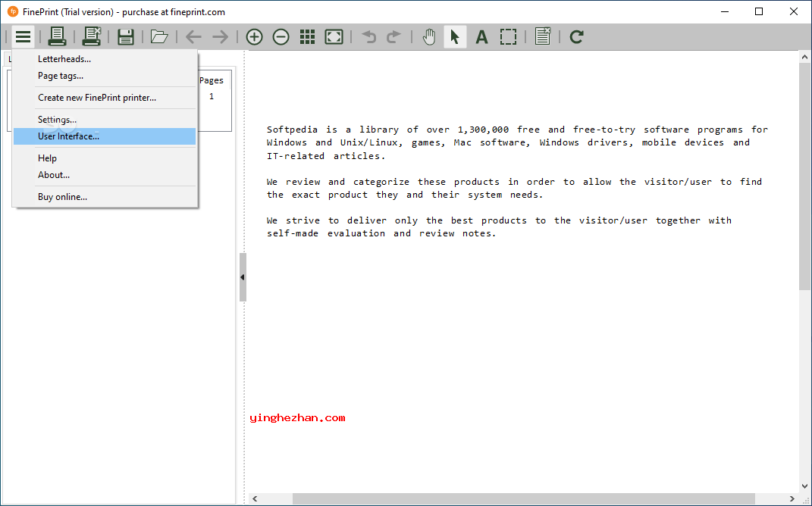Select the dashed rectangle selection tool
812x506 pixels.
pyautogui.click(x=508, y=36)
